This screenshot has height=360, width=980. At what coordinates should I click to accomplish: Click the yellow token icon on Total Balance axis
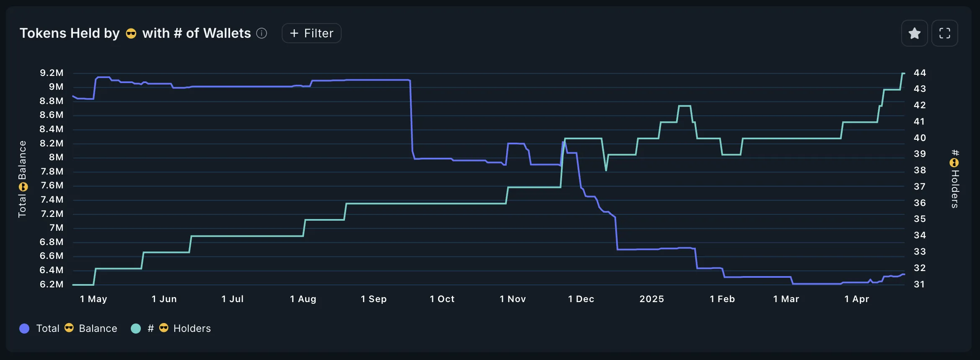(22, 187)
